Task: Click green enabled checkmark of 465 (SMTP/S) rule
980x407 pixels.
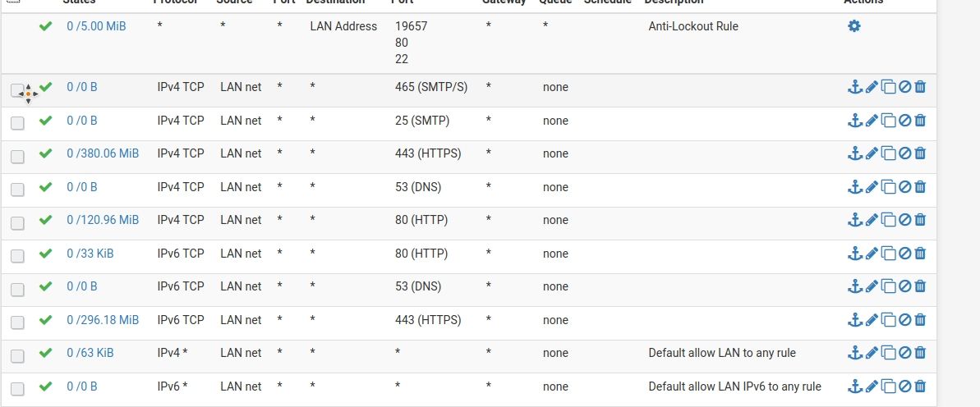Action: point(46,87)
